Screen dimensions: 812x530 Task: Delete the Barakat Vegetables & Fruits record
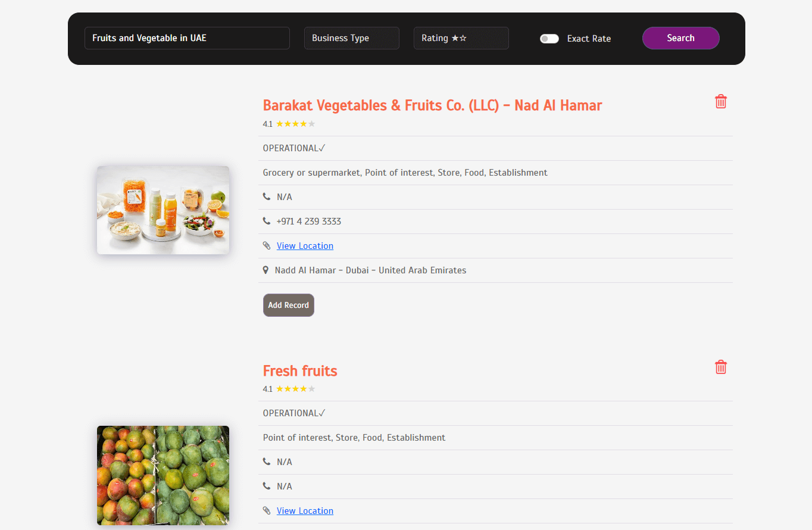[x=721, y=101]
